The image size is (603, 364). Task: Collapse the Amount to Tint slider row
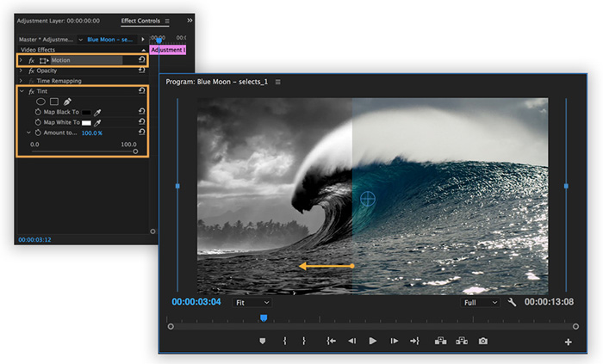[28, 133]
